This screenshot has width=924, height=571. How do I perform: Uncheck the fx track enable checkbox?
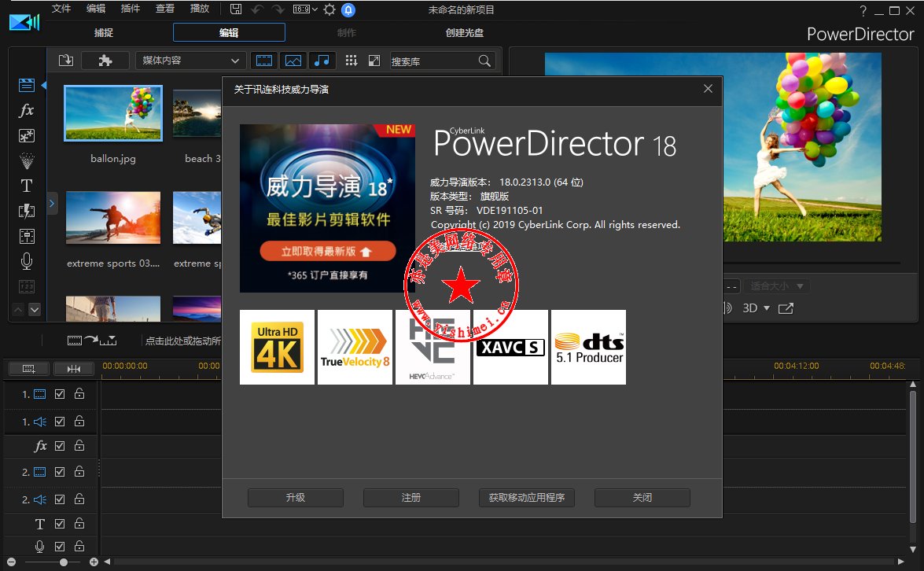(x=60, y=446)
